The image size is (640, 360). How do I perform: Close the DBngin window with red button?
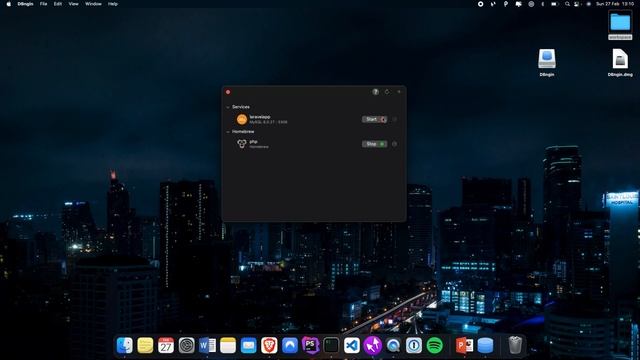coord(228,92)
